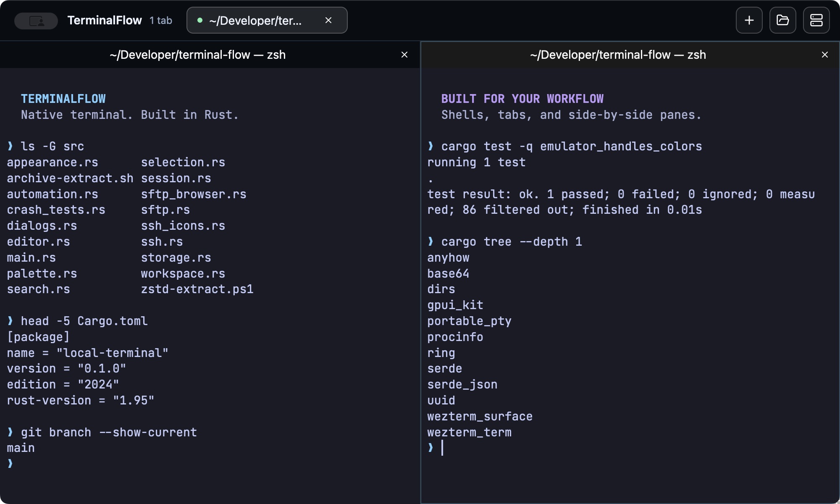840x504 pixels.
Task: Click the split panes layout icon
Action: coord(816,20)
